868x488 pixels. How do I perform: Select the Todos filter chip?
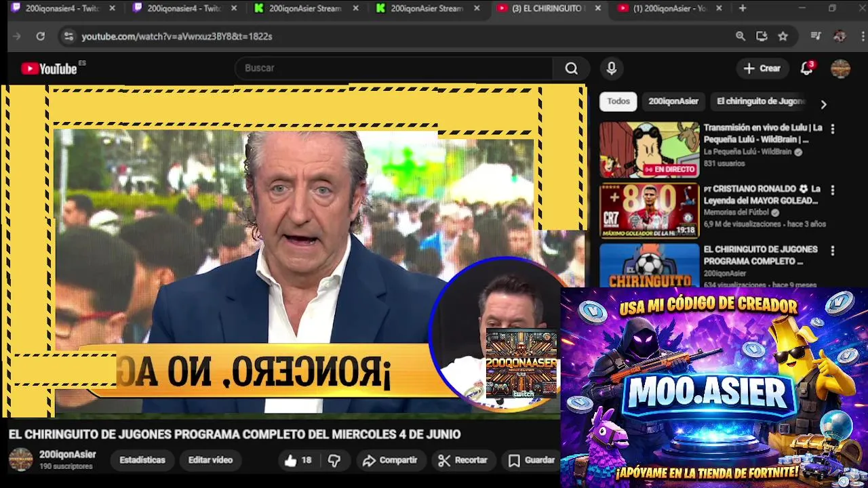618,101
